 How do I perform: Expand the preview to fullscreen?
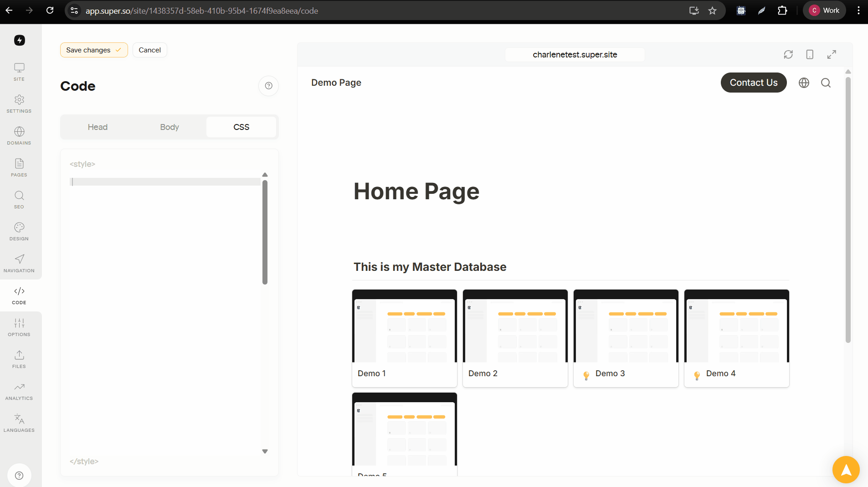click(832, 55)
